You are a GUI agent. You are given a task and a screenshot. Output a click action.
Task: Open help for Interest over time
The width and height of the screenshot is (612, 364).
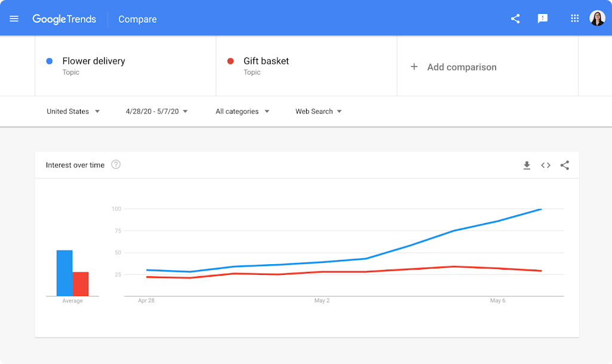(116, 164)
